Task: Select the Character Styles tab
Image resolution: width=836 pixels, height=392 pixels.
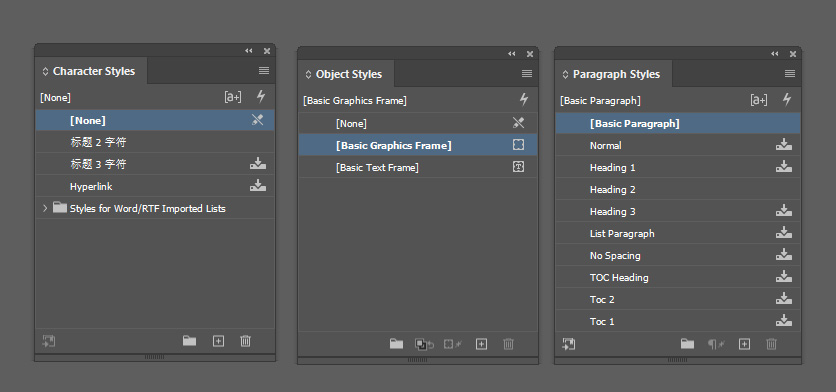Action: [91, 71]
